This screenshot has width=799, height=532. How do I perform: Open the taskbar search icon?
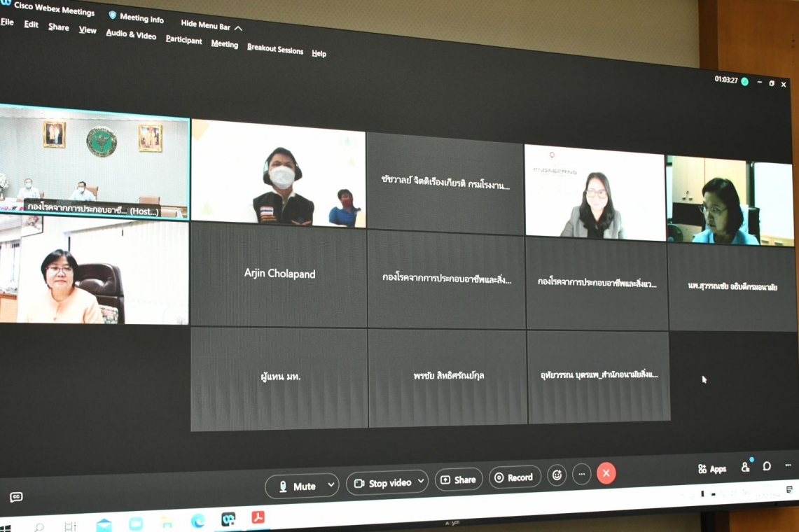pyautogui.click(x=39, y=526)
